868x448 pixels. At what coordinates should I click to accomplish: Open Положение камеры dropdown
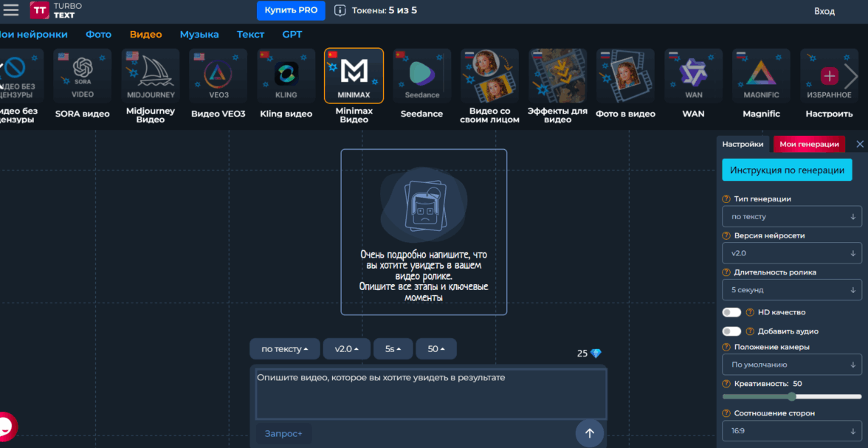(791, 365)
